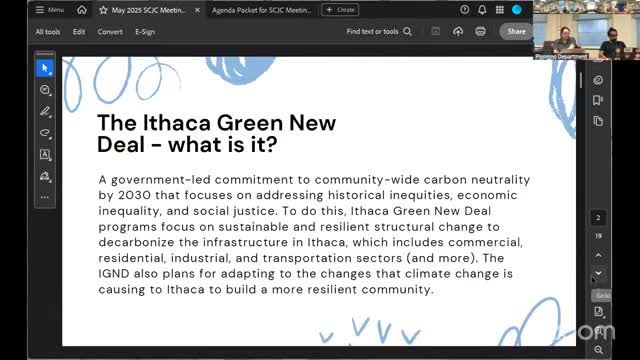Go to next page down chevron
Viewport: 640px width, 360px height.
598,273
